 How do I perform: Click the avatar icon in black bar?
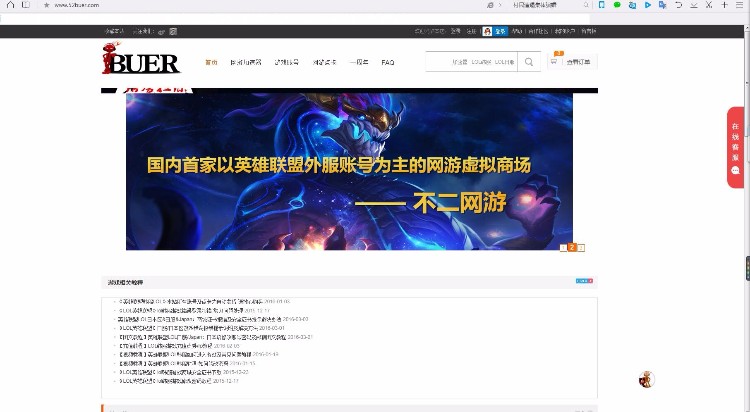click(x=487, y=31)
